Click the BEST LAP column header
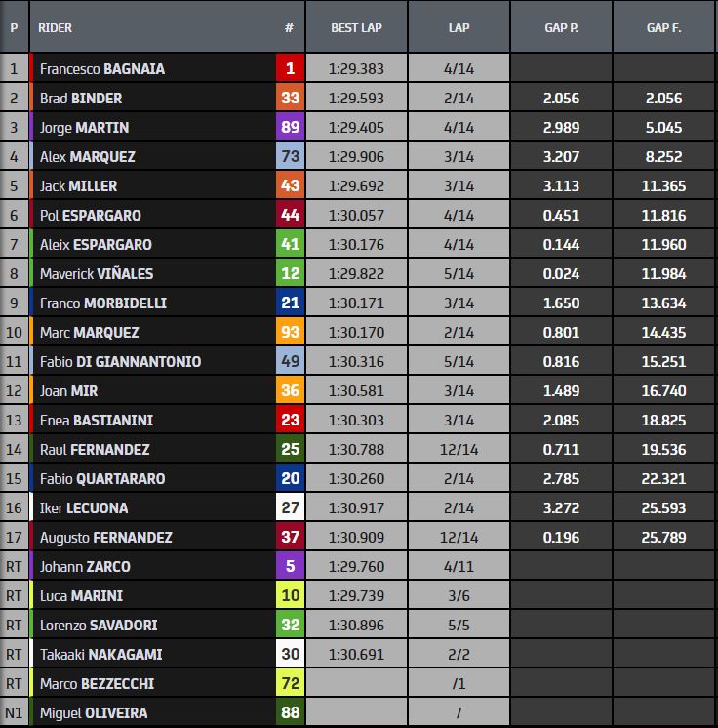Viewport: 718px width, 728px height. pyautogui.click(x=356, y=27)
